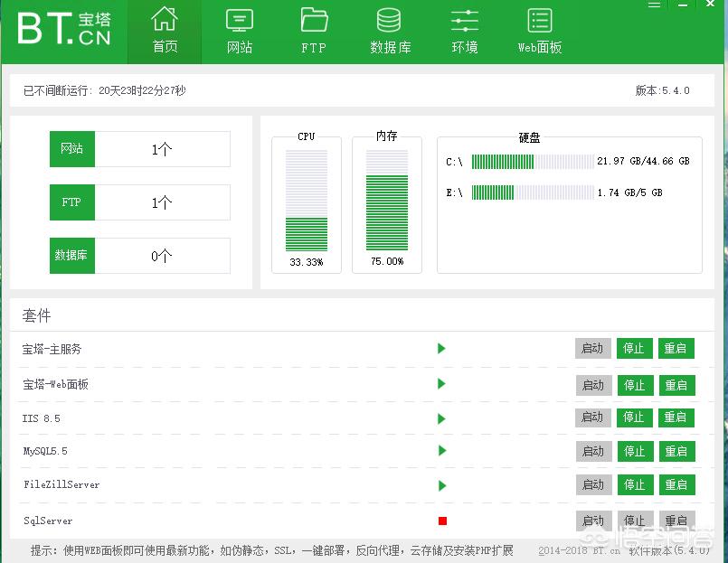Click the FileZillServer row label
This screenshot has width=728, height=563.
[61, 484]
